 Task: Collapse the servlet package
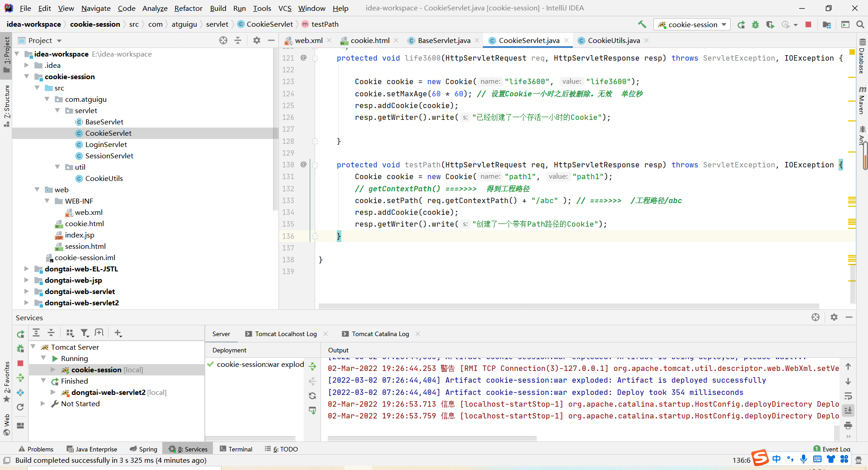pos(57,110)
